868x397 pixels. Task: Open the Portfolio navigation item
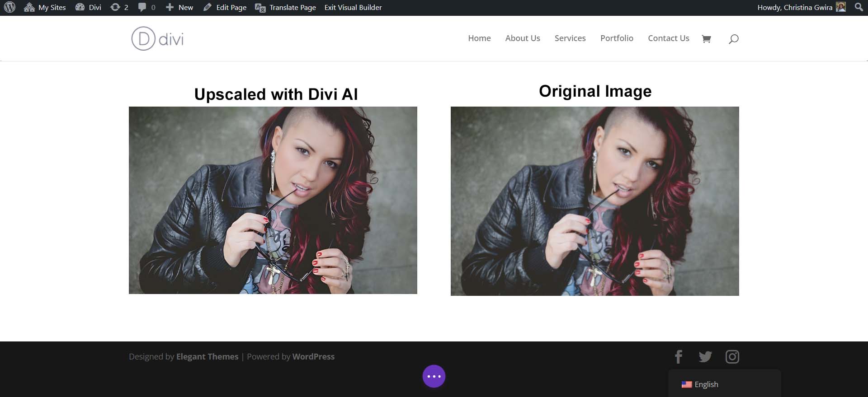click(x=616, y=38)
